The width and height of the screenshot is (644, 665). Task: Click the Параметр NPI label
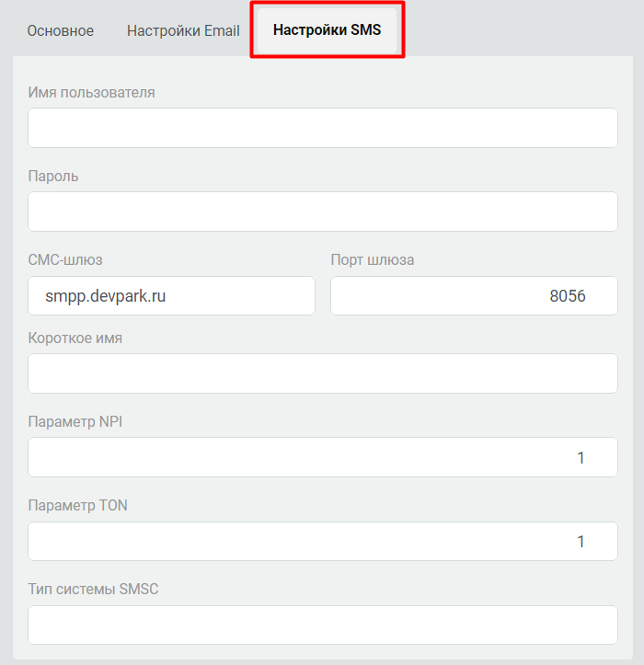tap(75, 421)
